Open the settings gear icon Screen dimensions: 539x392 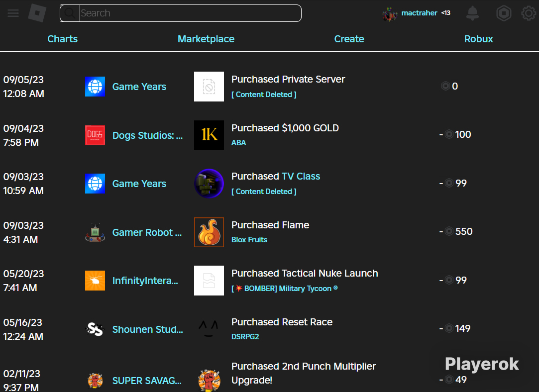point(529,13)
